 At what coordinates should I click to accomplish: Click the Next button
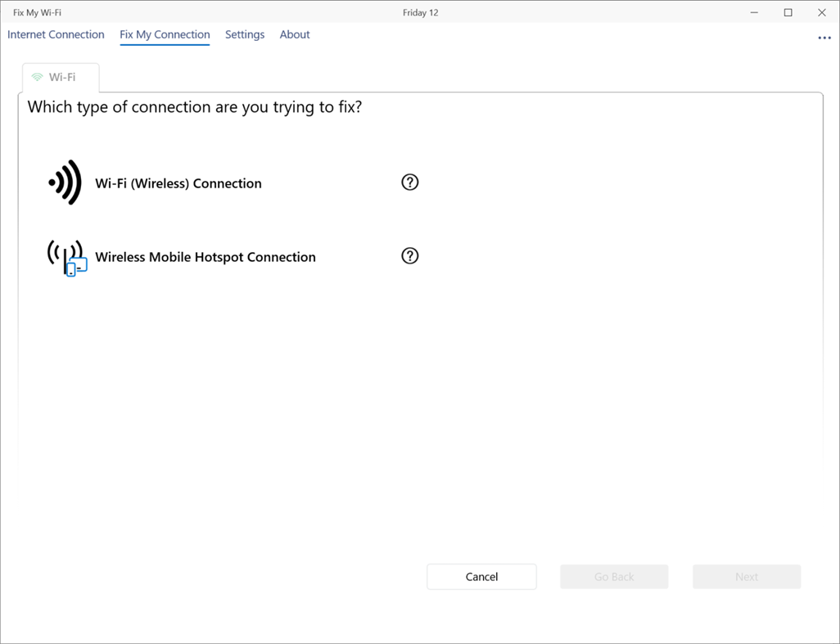747,577
